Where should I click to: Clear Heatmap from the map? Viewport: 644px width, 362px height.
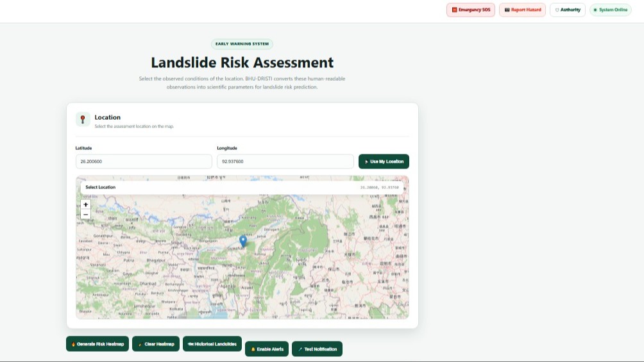click(156, 344)
